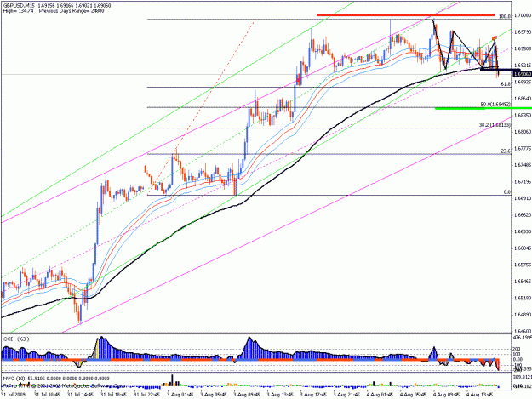This screenshot has height=399, width=532.
Task: Click price axis value 1.65755
Action: coord(523,265)
